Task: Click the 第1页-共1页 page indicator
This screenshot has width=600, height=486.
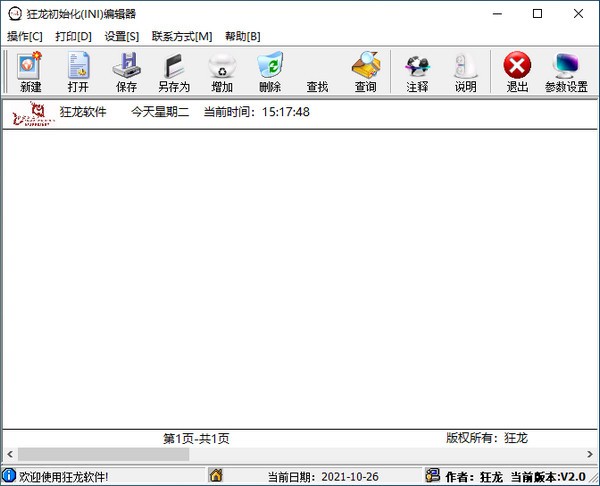Action: 196,439
